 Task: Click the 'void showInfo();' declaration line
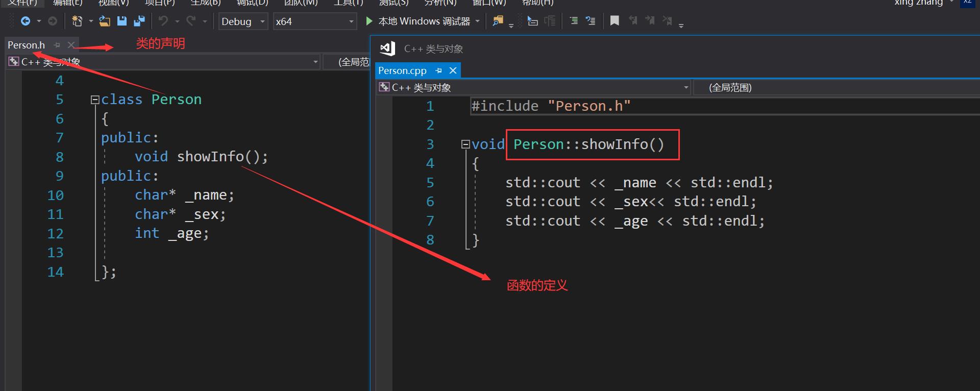tap(201, 156)
